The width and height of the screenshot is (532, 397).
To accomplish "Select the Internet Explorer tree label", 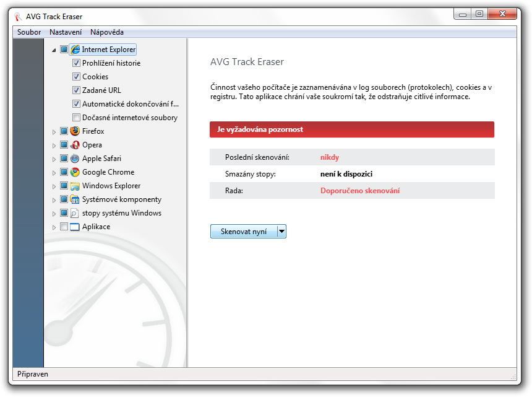I will [x=109, y=50].
